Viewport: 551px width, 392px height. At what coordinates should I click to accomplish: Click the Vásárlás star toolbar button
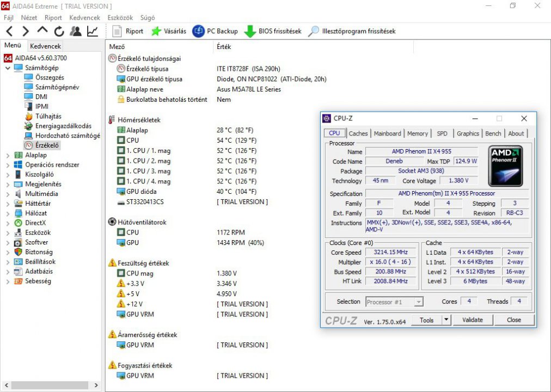click(x=169, y=31)
